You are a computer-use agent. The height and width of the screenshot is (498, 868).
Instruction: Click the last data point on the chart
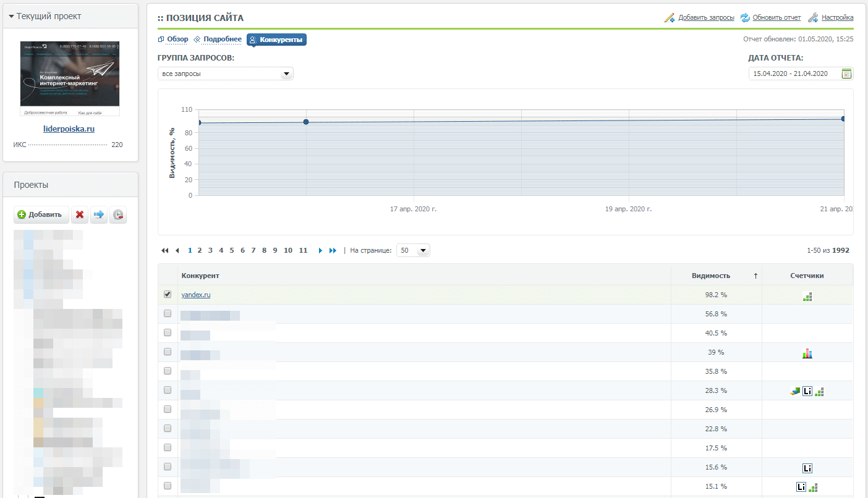(x=843, y=119)
